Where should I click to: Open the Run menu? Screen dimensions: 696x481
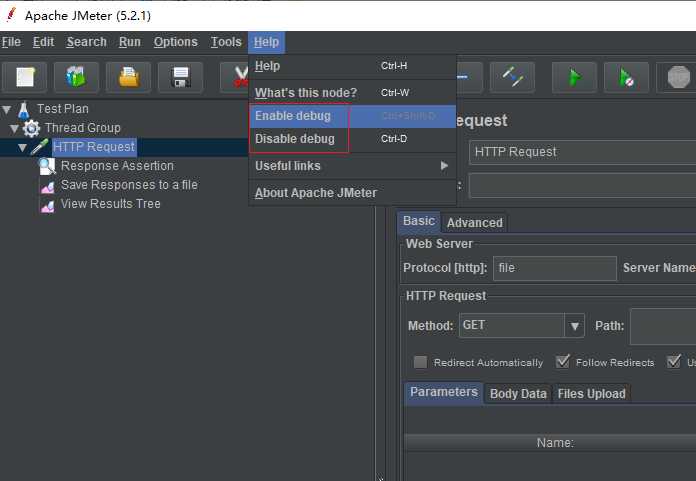click(x=130, y=42)
